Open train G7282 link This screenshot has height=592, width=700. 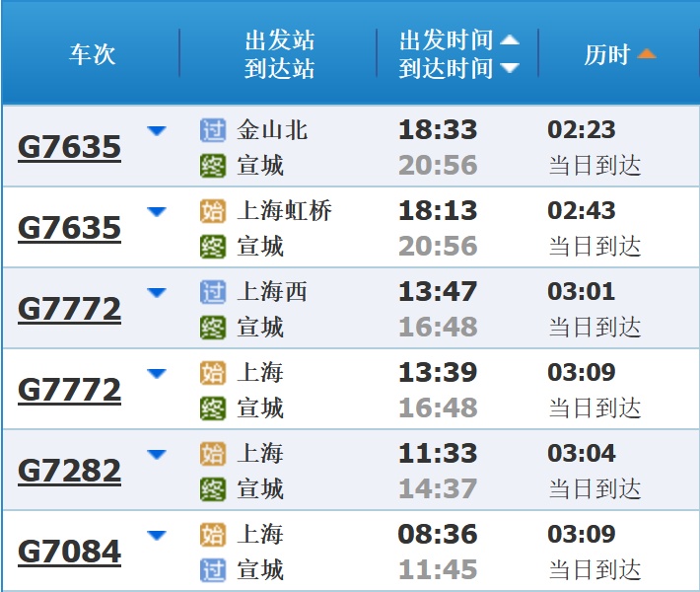(69, 471)
